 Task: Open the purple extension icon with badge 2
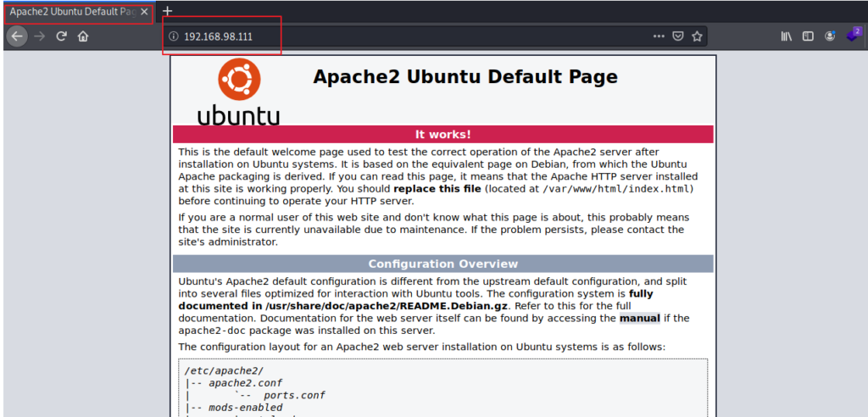click(x=853, y=36)
